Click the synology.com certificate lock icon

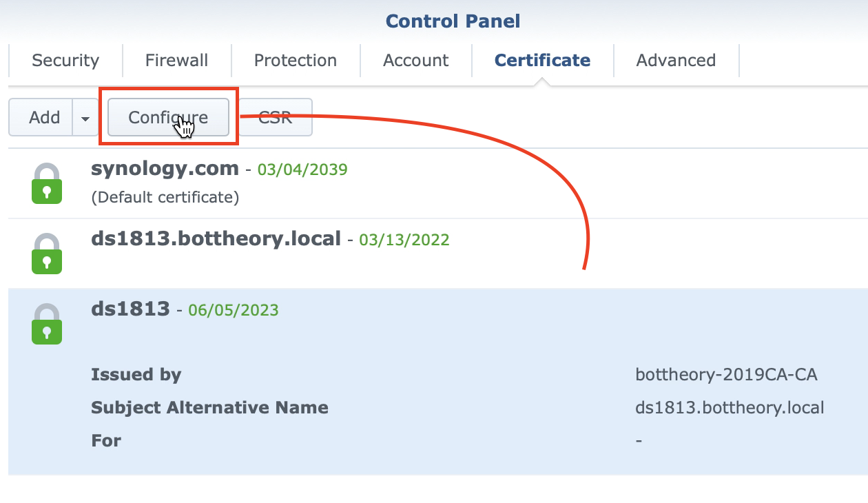click(47, 183)
